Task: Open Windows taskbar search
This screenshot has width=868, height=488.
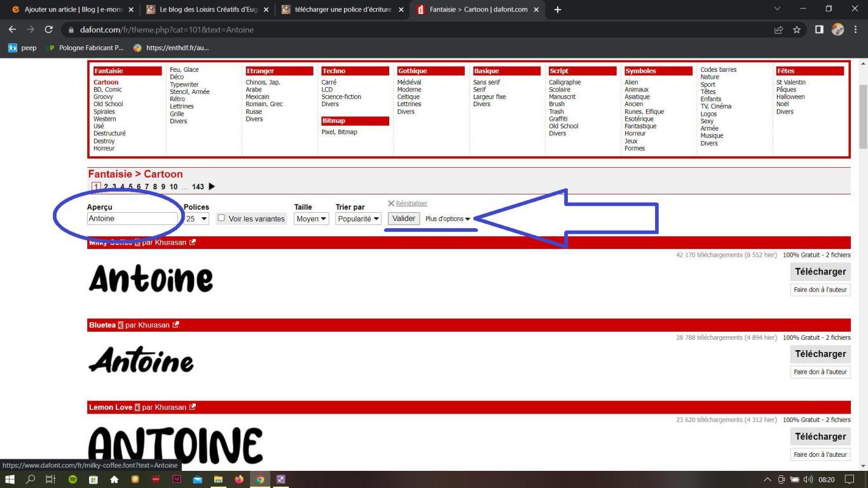Action: click(30, 480)
